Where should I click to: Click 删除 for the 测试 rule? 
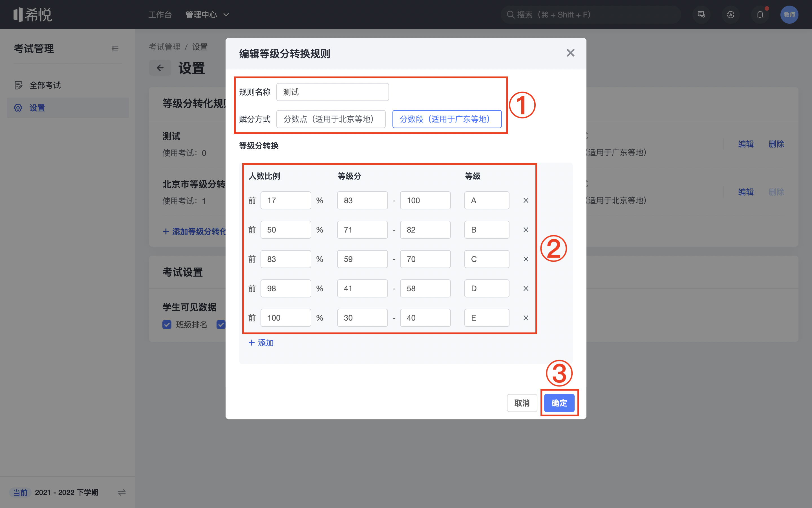point(776,144)
